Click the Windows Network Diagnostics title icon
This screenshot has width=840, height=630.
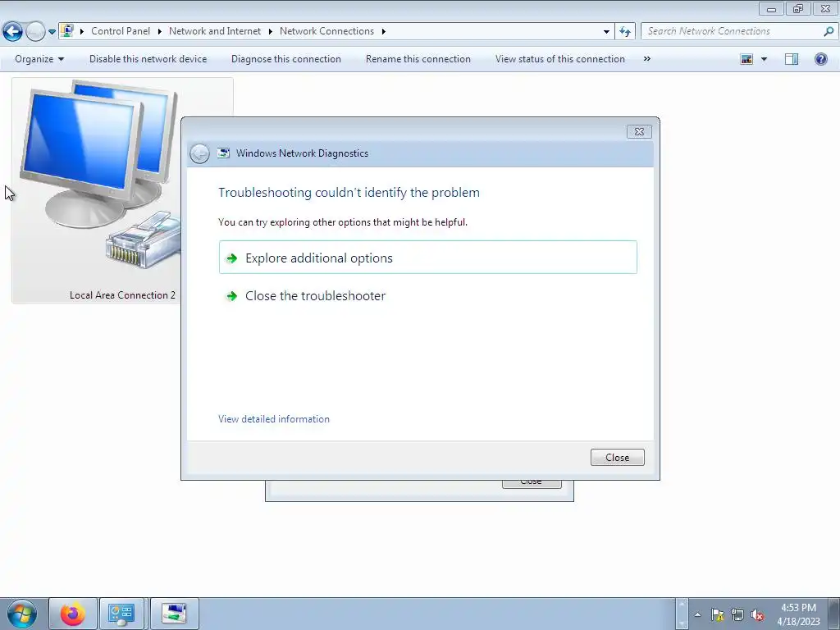(223, 153)
